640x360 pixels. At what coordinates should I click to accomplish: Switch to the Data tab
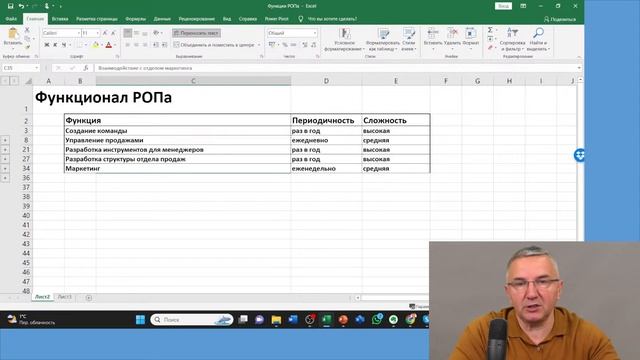(x=162, y=19)
